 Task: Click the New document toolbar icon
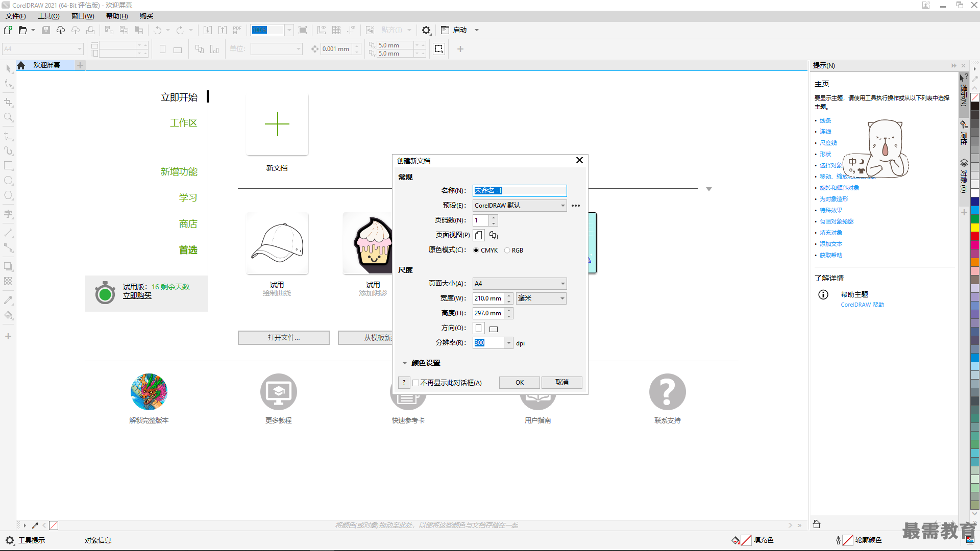point(8,30)
